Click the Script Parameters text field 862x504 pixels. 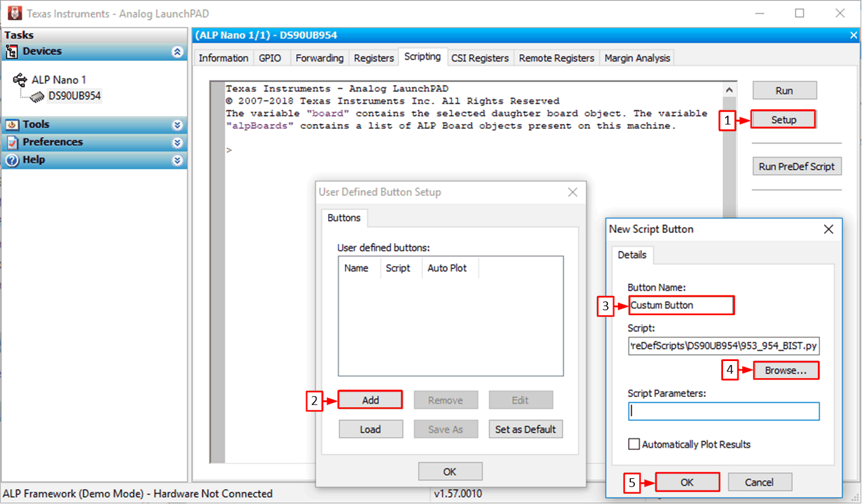(x=723, y=411)
